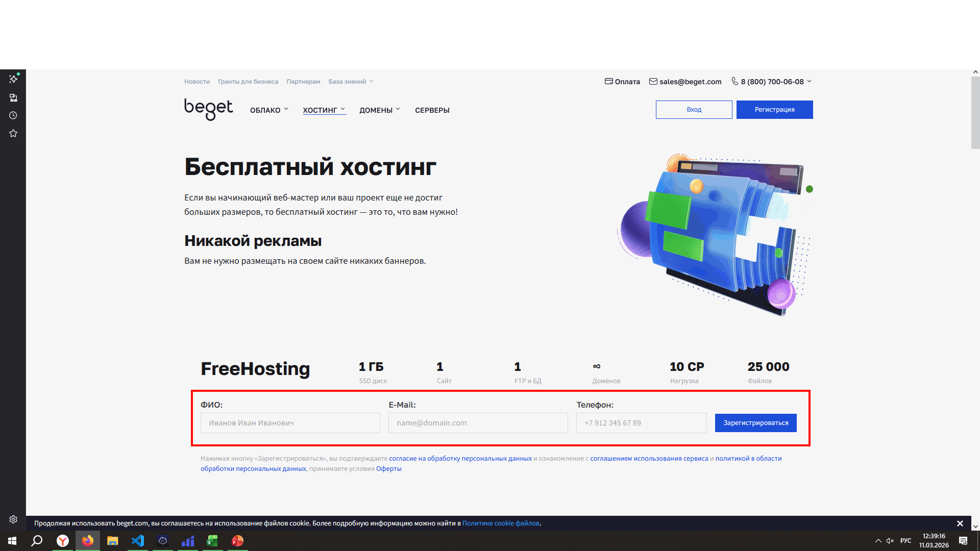
Task: Dismiss the cookie notice with the X
Action: [960, 523]
